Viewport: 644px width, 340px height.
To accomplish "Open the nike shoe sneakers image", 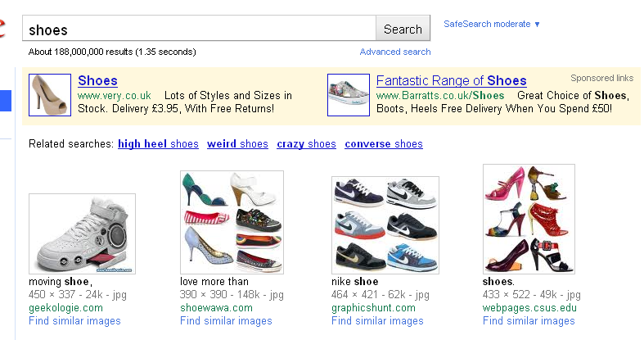I will (385, 225).
